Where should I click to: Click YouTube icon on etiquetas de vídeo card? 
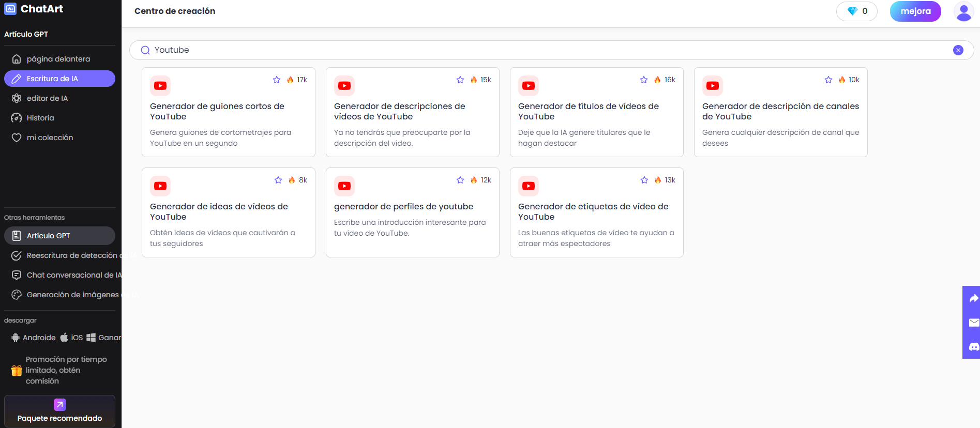tap(529, 186)
